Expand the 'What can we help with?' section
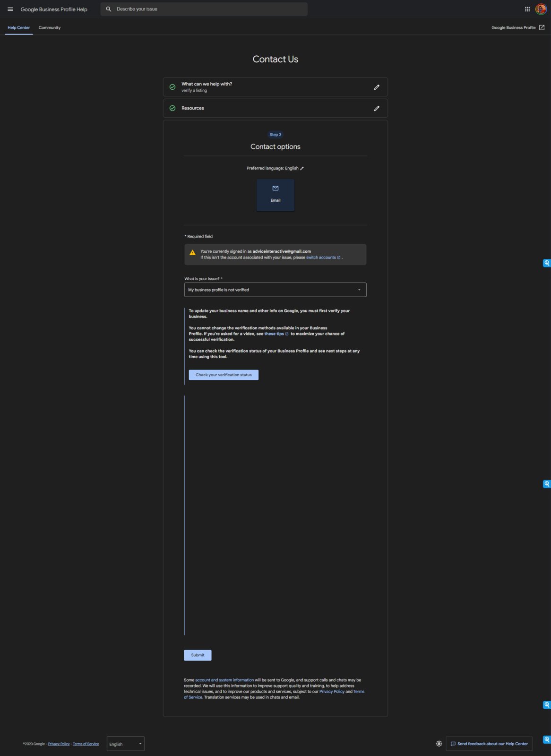The image size is (551, 756). [x=275, y=87]
